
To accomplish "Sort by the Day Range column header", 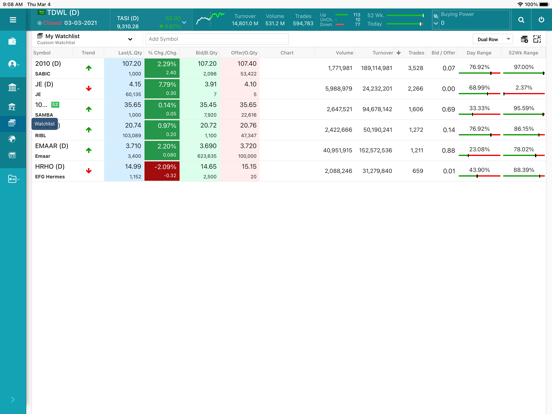I will click(479, 53).
